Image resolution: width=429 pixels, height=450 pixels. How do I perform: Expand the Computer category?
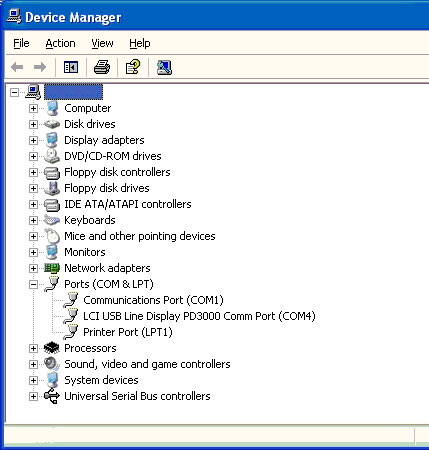tap(33, 108)
